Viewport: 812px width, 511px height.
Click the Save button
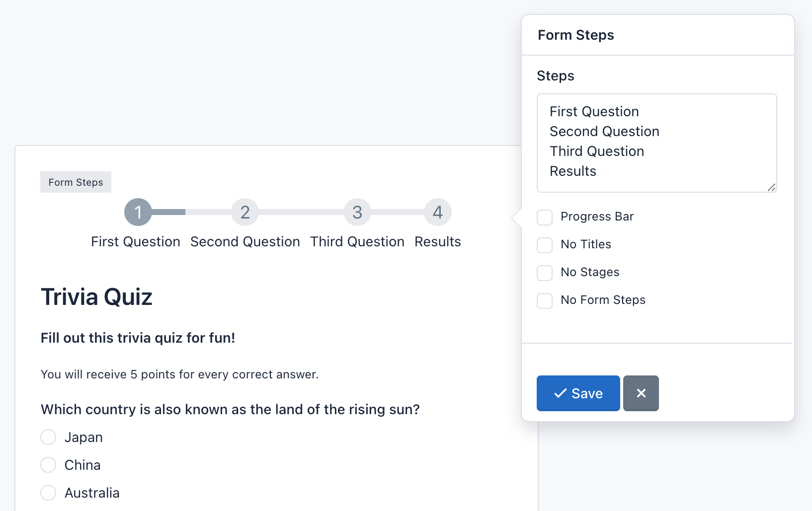(x=578, y=393)
